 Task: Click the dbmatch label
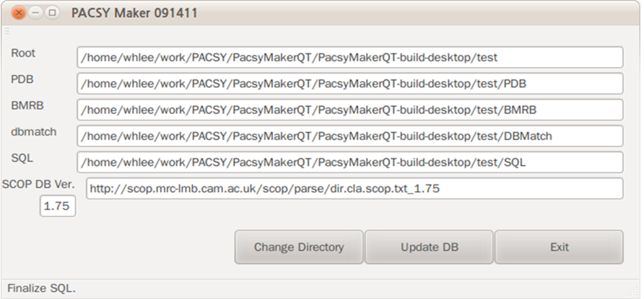(34, 132)
